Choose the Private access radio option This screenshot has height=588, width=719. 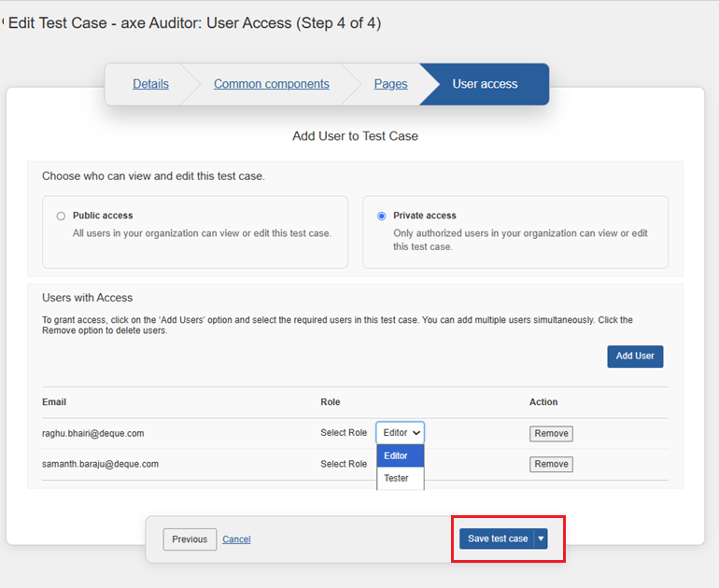pyautogui.click(x=381, y=216)
